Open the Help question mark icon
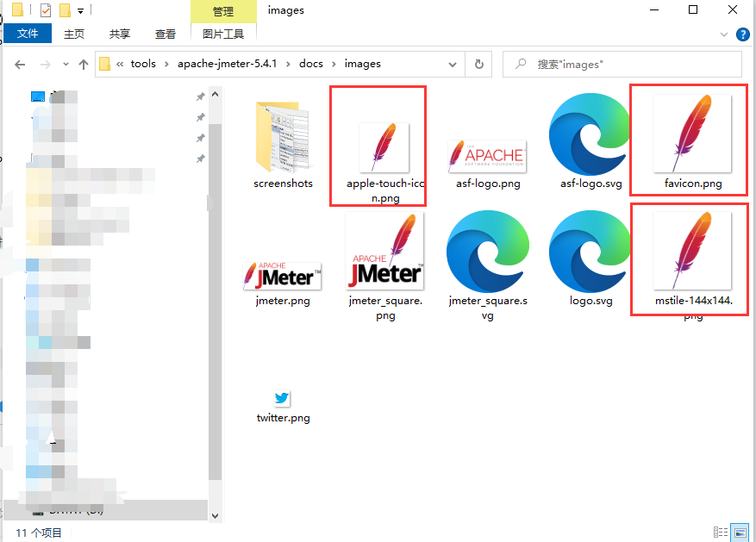Screen dimensions: 756x542 pos(742,34)
